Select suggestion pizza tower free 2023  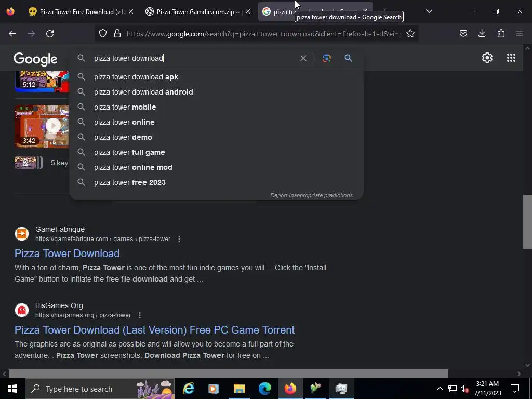tap(216, 182)
